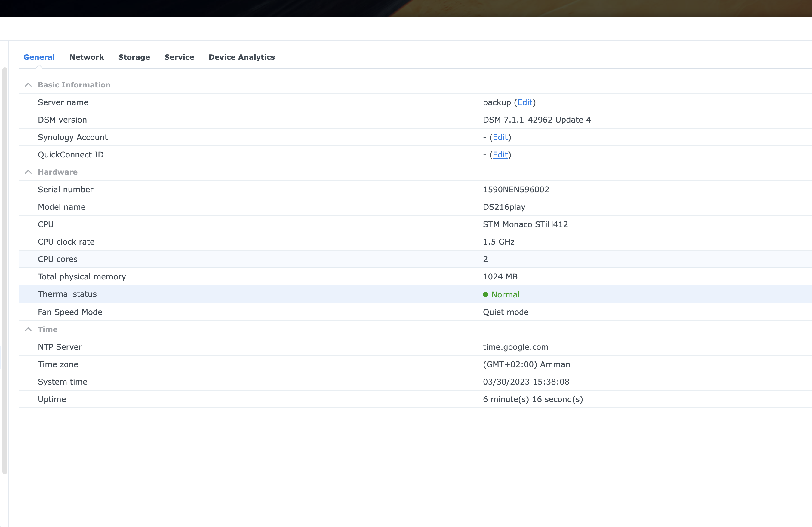Collapse the Basic Information section chevron
812x527 pixels.
tap(28, 85)
